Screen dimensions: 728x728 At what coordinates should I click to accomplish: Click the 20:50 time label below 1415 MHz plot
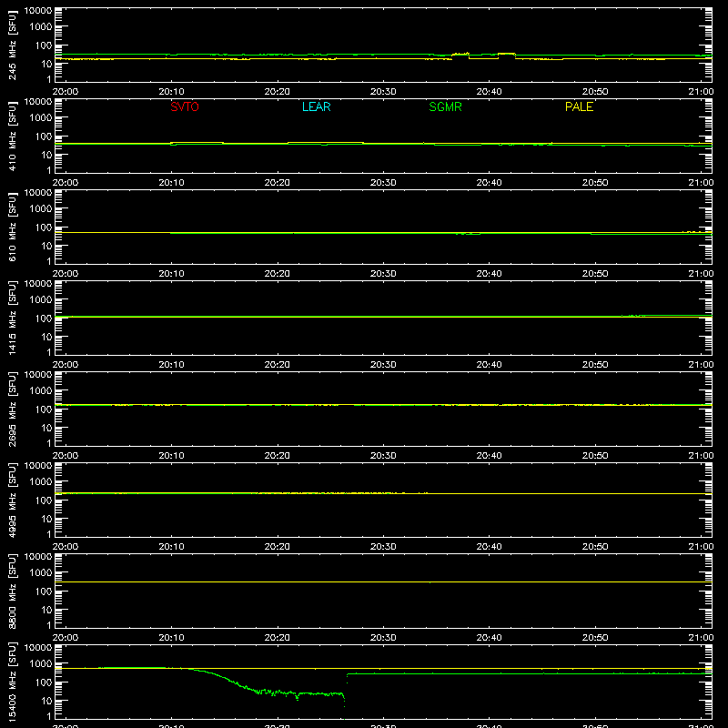(595, 365)
